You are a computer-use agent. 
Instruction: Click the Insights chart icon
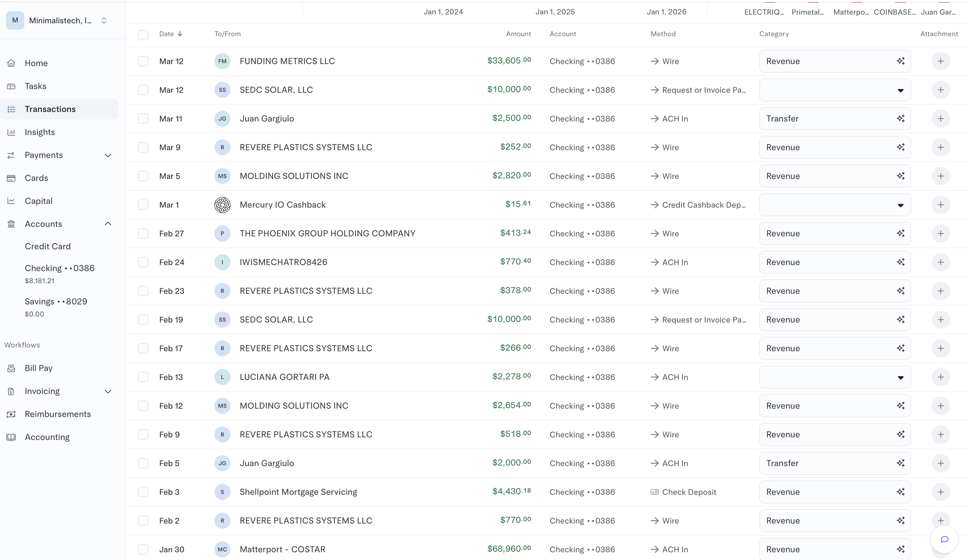[x=11, y=132]
